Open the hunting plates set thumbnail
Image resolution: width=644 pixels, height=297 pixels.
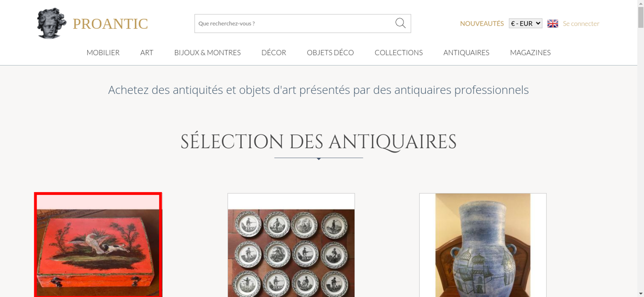click(291, 245)
